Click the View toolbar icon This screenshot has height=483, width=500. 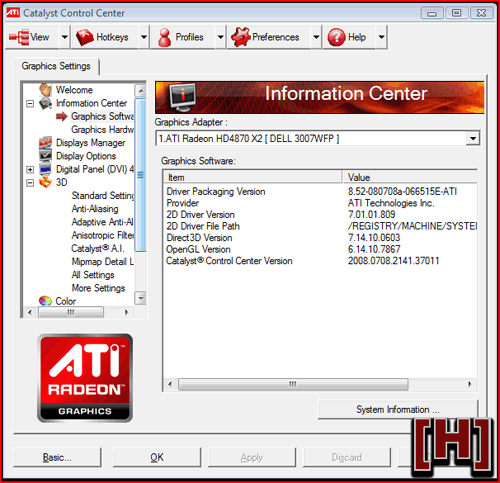click(19, 37)
